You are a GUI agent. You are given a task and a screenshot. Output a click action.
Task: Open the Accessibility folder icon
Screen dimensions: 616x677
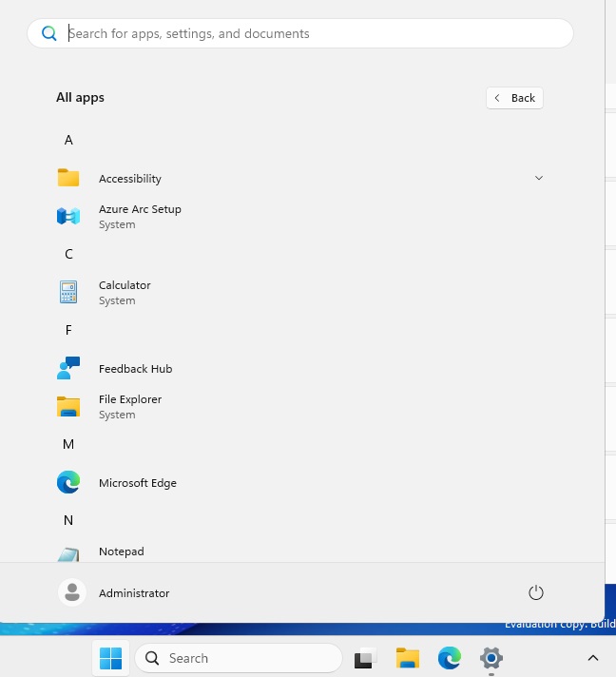pos(68,178)
